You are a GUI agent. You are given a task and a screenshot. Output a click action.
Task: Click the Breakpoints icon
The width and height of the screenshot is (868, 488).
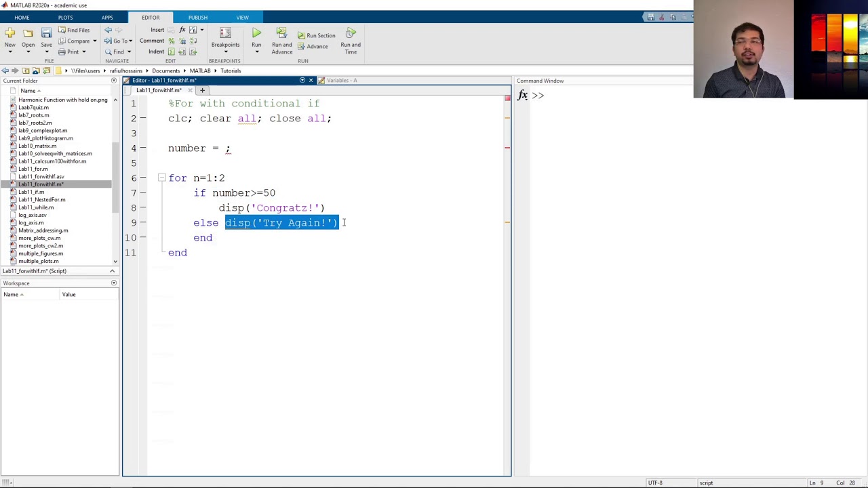click(225, 33)
